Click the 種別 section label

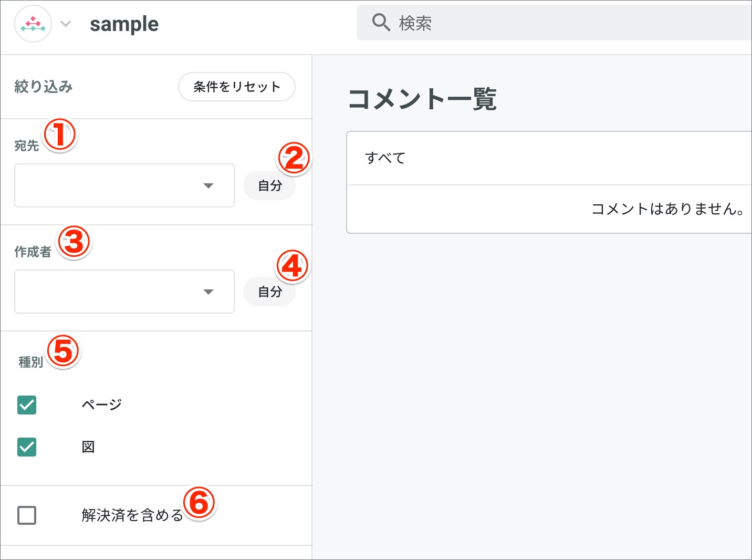pos(29,362)
